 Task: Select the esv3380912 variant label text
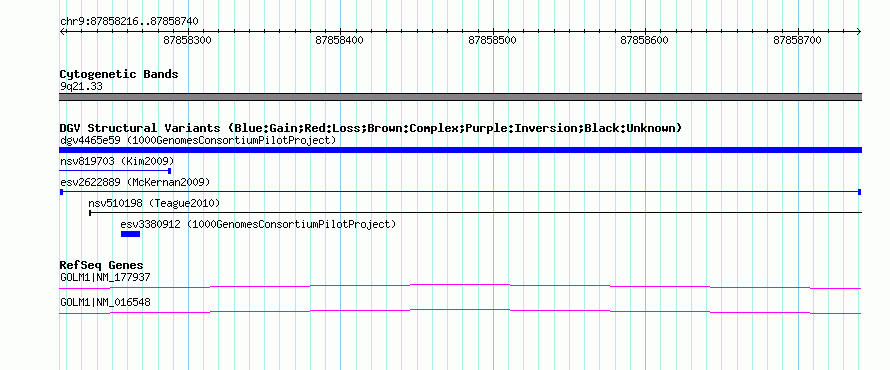click(x=258, y=224)
